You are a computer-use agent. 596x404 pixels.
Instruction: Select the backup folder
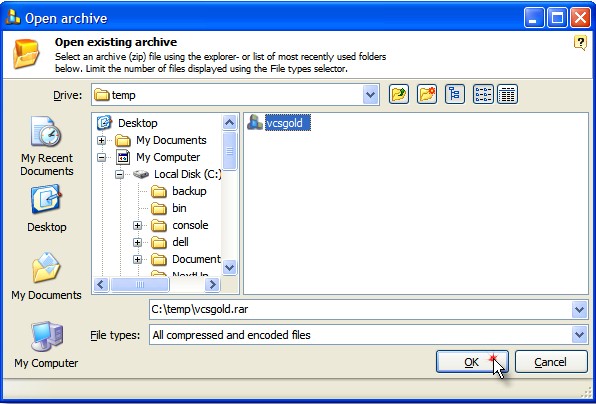pyautogui.click(x=189, y=191)
